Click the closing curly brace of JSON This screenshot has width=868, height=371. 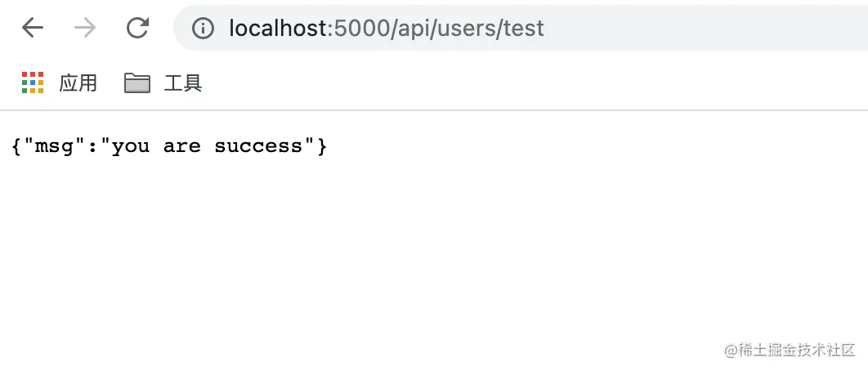tap(321, 146)
